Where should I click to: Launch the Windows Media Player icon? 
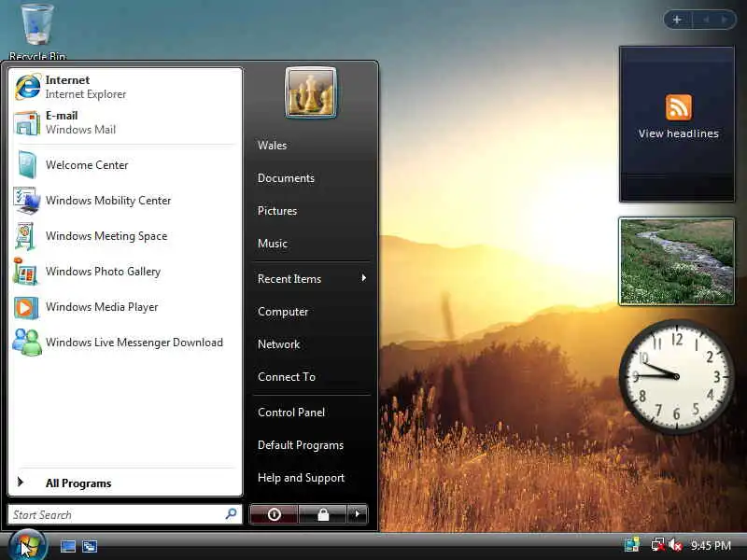point(26,307)
